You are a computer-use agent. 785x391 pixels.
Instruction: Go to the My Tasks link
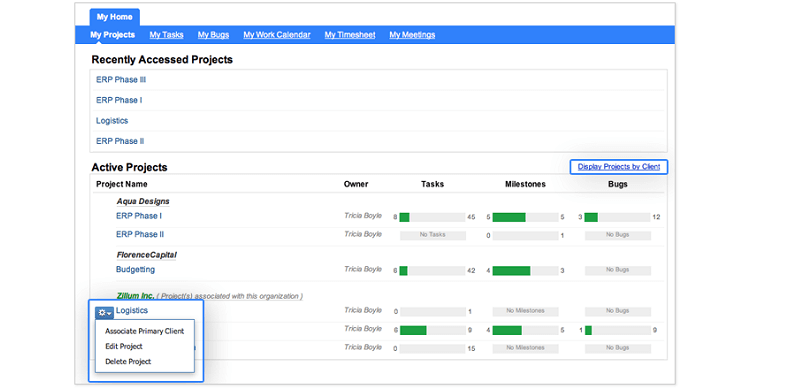tap(166, 35)
